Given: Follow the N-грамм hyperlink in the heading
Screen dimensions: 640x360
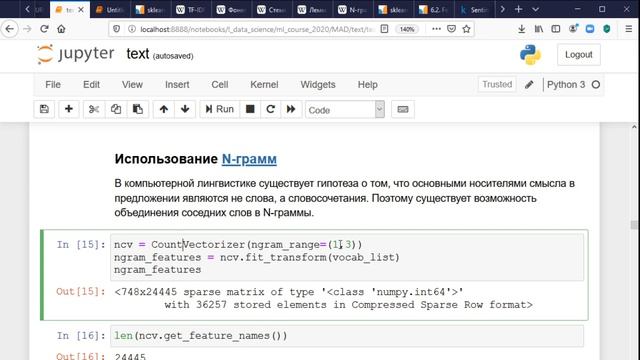Looking at the screenshot, I should (249, 159).
